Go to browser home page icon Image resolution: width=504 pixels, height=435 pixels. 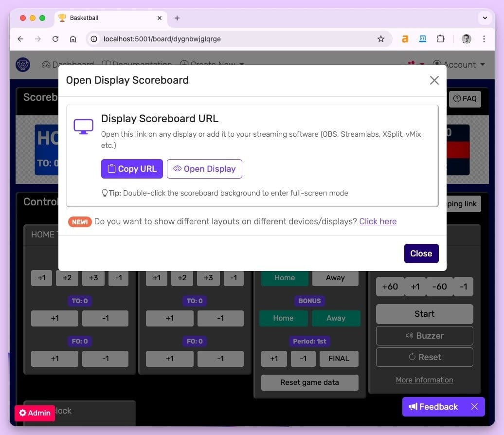[x=73, y=39]
